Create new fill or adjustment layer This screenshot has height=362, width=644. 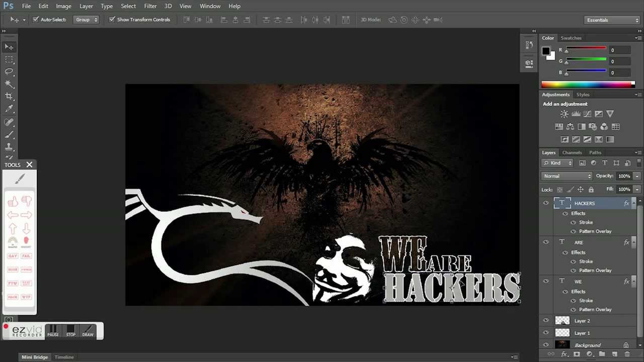coord(589,354)
